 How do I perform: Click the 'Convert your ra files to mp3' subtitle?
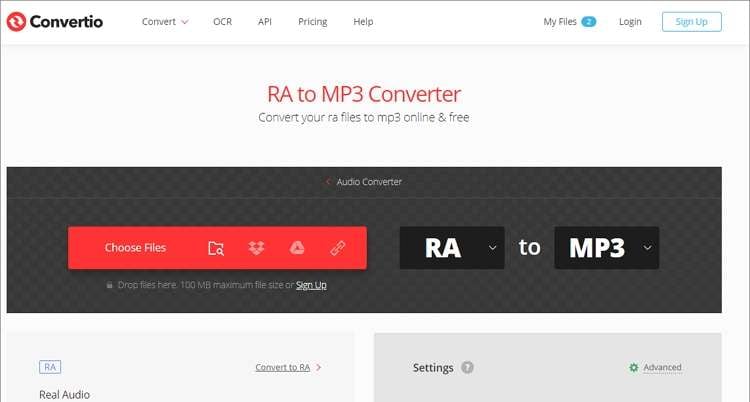point(364,118)
